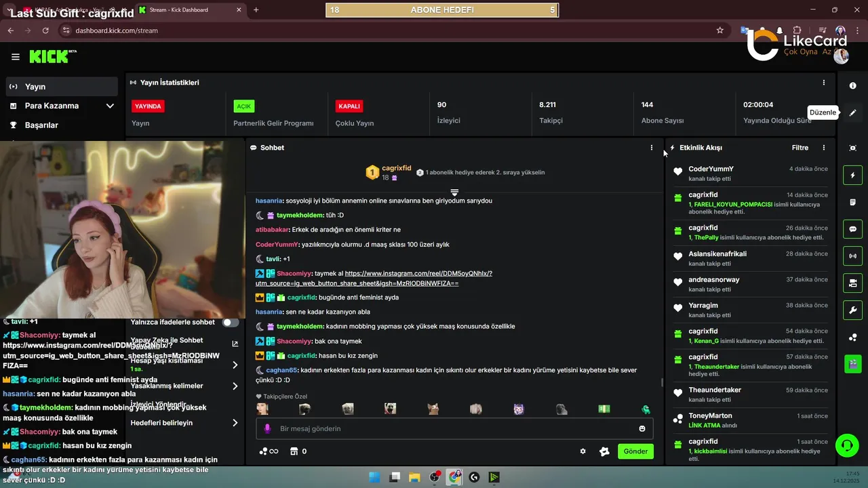Image resolution: width=868 pixels, height=488 pixels.
Task: Click the server stack icon in right sidebar
Action: 853,283
